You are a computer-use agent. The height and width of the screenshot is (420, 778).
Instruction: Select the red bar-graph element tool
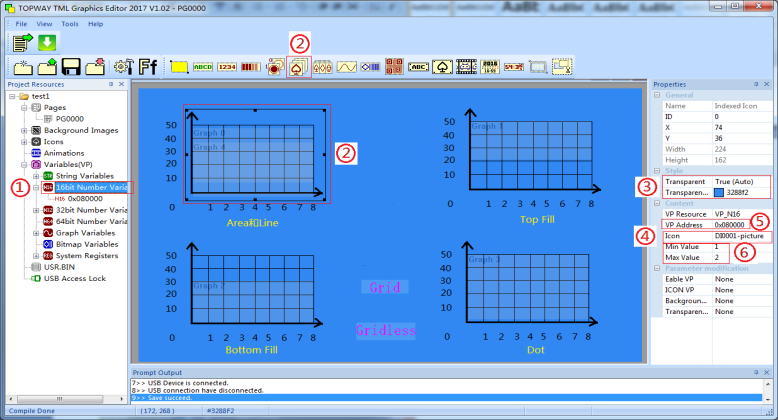coord(251,67)
